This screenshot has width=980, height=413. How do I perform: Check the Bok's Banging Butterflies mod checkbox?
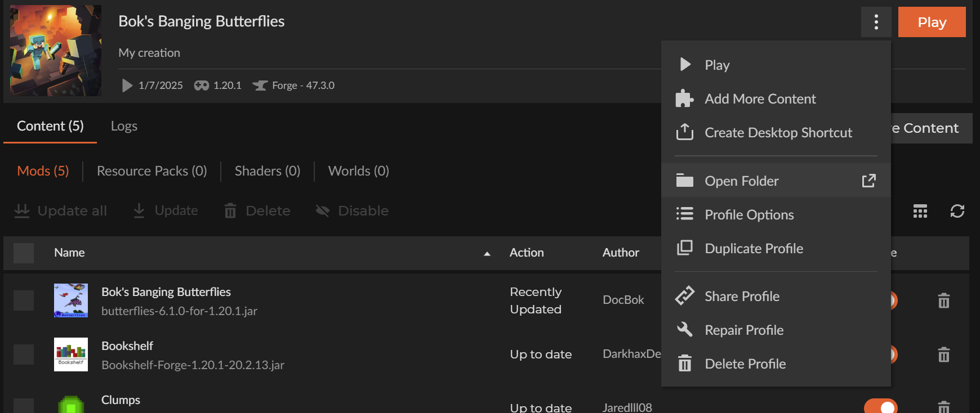[x=24, y=300]
